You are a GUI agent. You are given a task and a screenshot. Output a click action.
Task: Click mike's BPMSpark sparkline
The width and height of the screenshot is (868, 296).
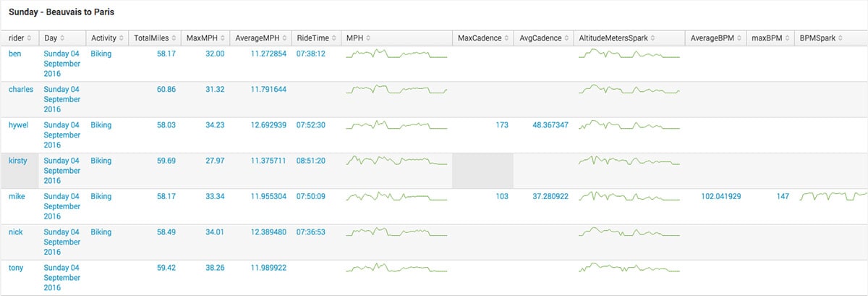coord(833,197)
